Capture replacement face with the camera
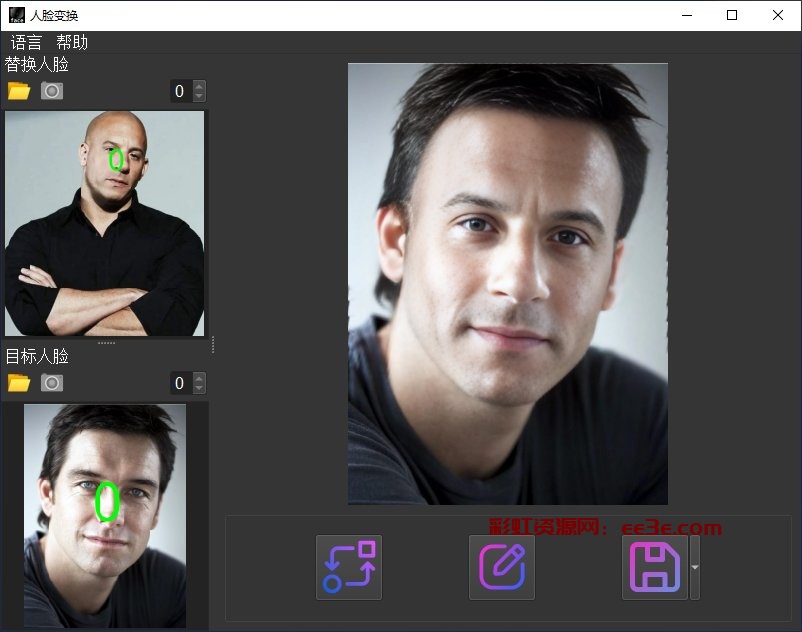 point(50,90)
